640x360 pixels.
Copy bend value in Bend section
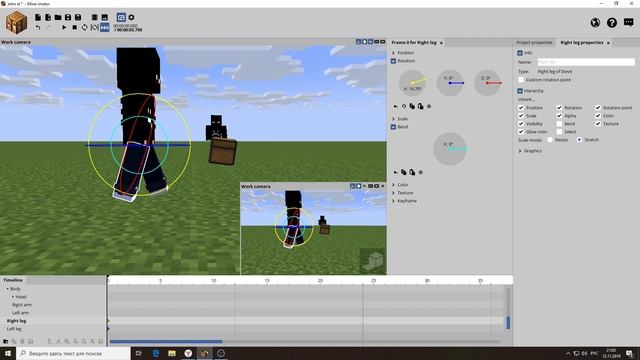(404, 172)
